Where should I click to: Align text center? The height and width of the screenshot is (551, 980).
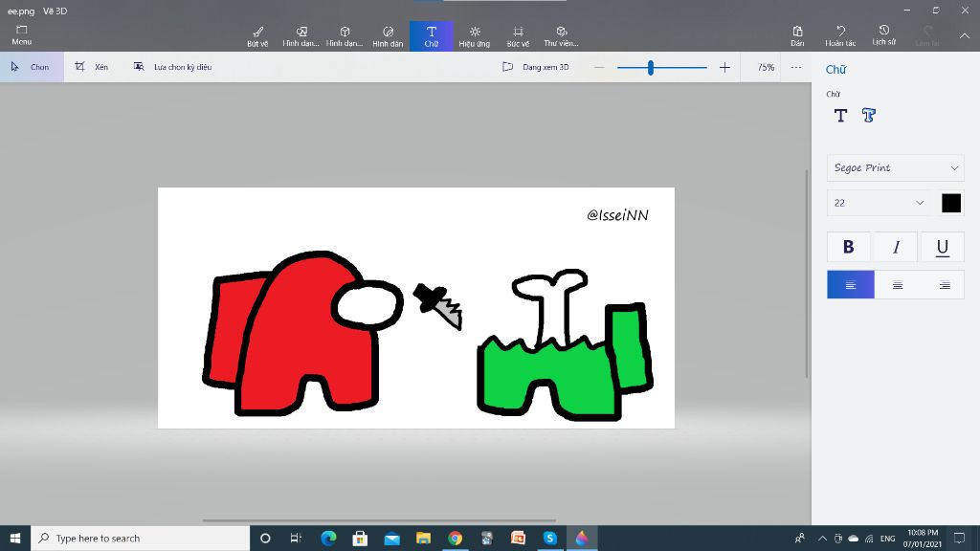[x=898, y=285]
